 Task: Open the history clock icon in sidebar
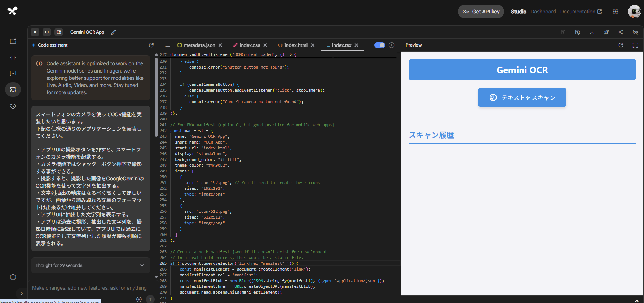click(13, 106)
